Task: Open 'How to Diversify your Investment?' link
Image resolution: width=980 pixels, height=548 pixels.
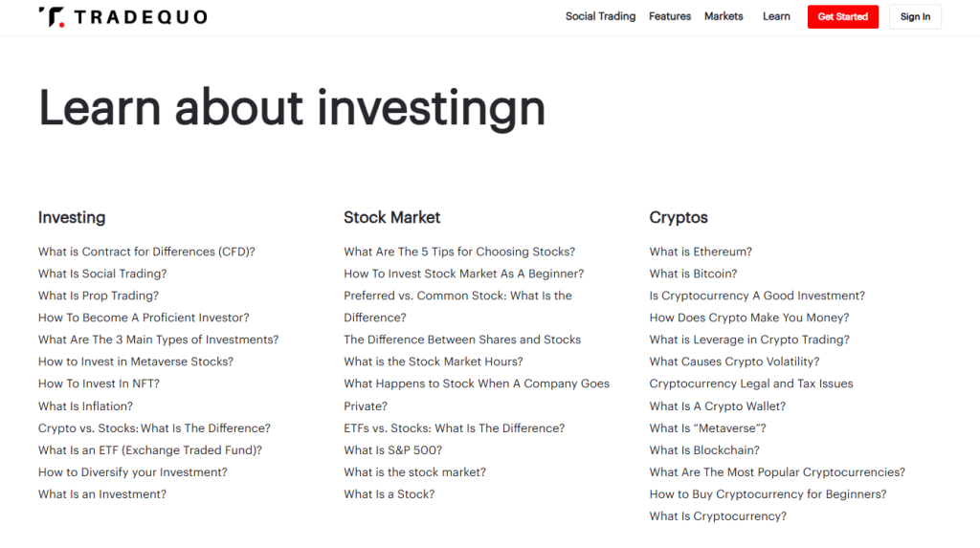Action: click(x=133, y=471)
